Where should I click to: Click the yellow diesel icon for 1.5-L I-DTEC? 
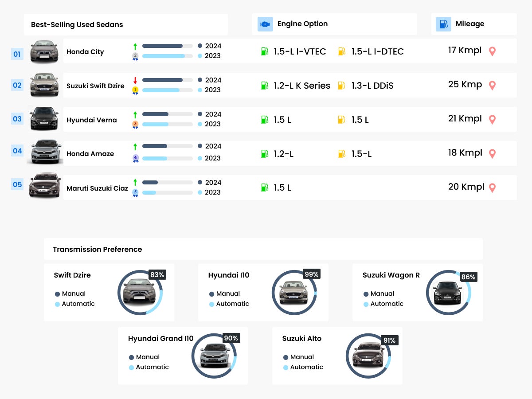(x=341, y=51)
